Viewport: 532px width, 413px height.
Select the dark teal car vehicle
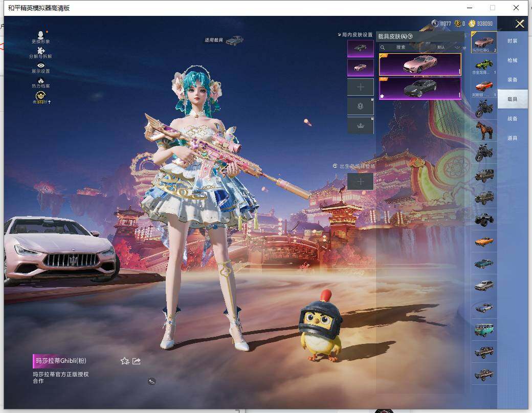(484, 264)
